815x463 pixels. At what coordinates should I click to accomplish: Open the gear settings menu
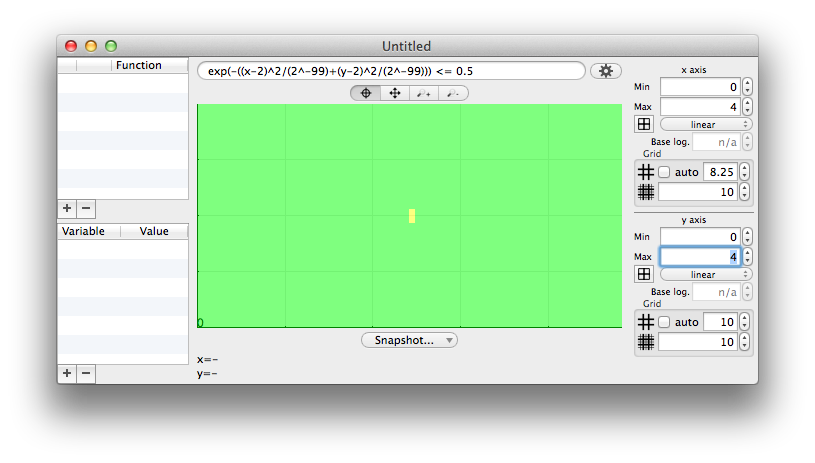click(606, 71)
